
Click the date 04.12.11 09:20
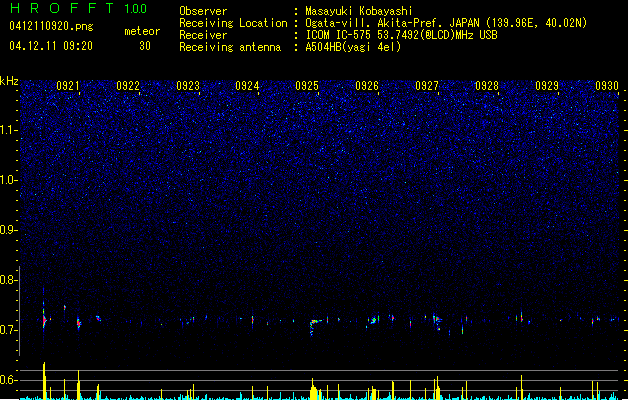click(x=51, y=46)
